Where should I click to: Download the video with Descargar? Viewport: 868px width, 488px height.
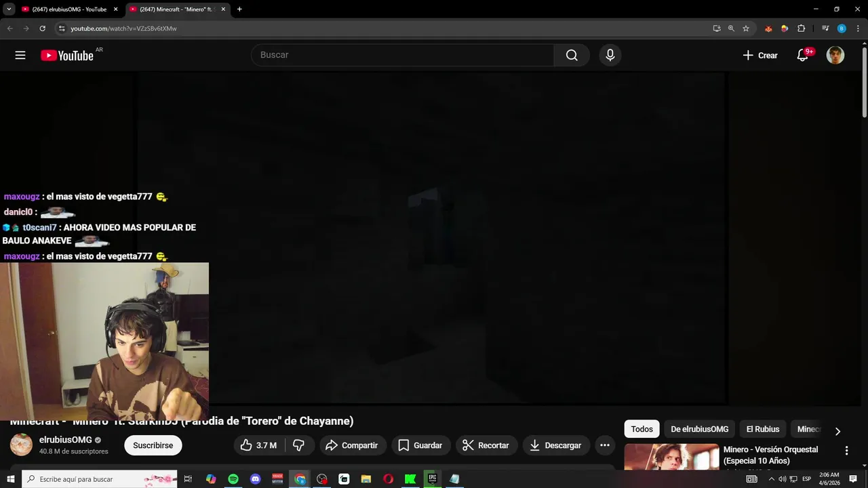click(555, 445)
